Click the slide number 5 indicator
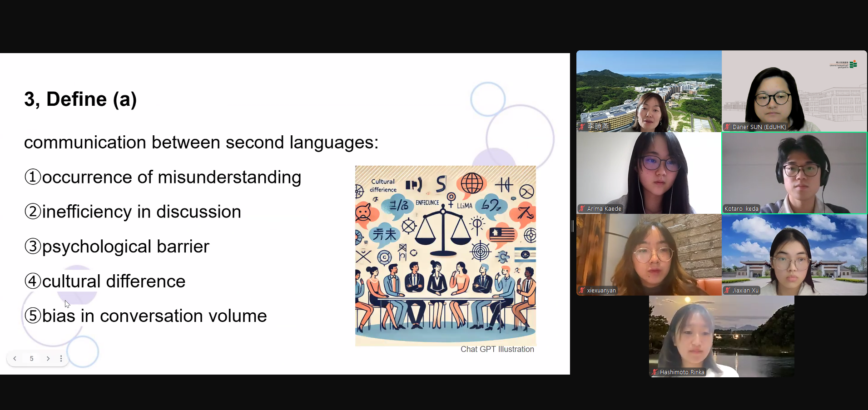Viewport: 868px width, 410px height. (x=31, y=359)
